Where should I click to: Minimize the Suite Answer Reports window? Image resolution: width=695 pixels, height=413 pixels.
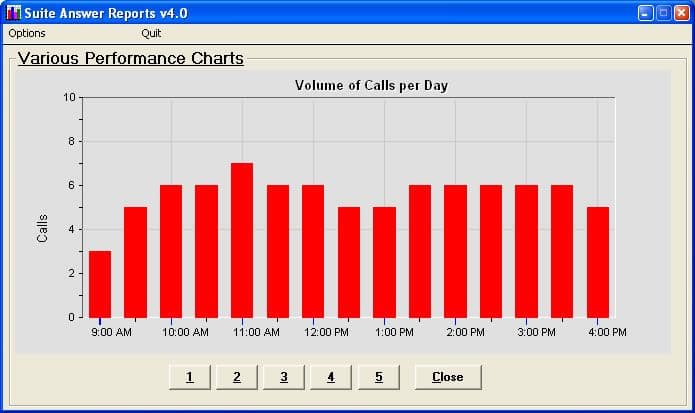point(646,13)
